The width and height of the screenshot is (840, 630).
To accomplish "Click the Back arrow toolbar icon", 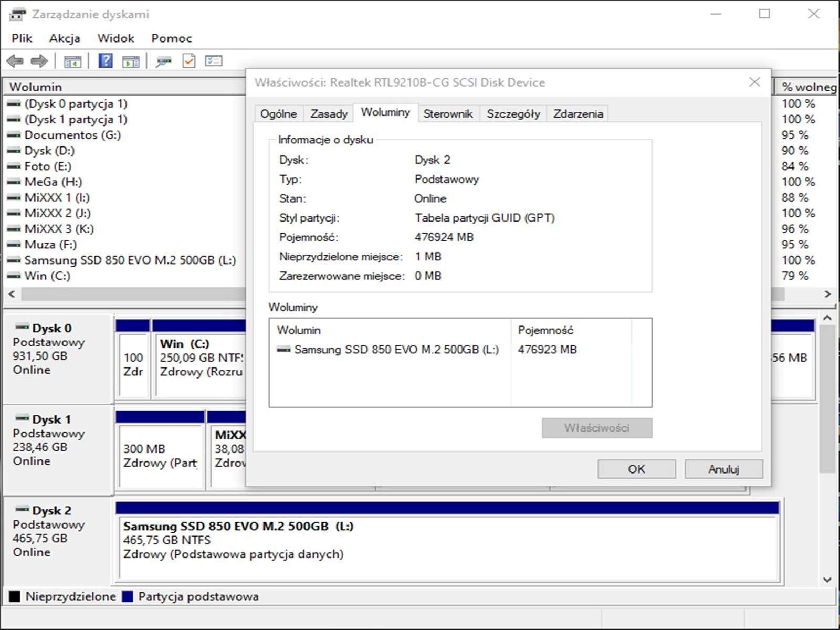I will click(x=15, y=61).
